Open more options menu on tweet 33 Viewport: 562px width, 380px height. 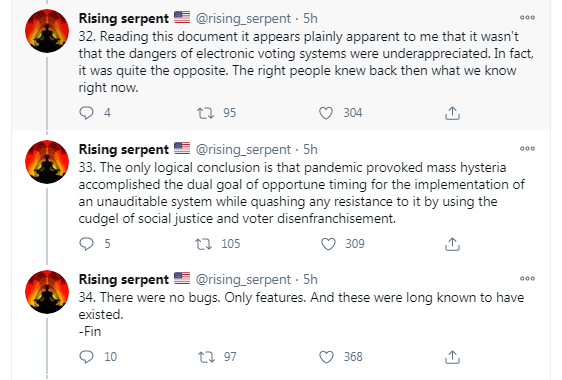pyautogui.click(x=527, y=148)
